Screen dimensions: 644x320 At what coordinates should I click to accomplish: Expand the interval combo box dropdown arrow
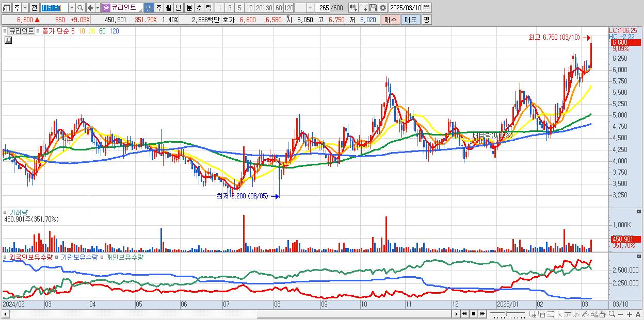pyautogui.click(x=310, y=8)
